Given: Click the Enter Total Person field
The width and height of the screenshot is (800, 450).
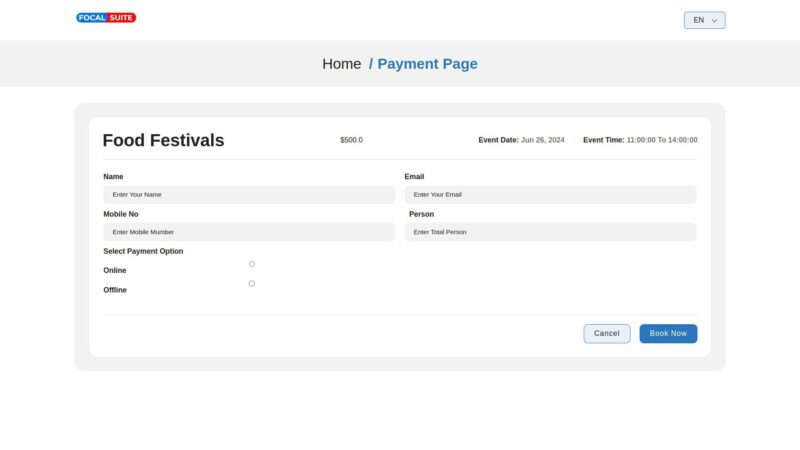Looking at the screenshot, I should tap(550, 232).
